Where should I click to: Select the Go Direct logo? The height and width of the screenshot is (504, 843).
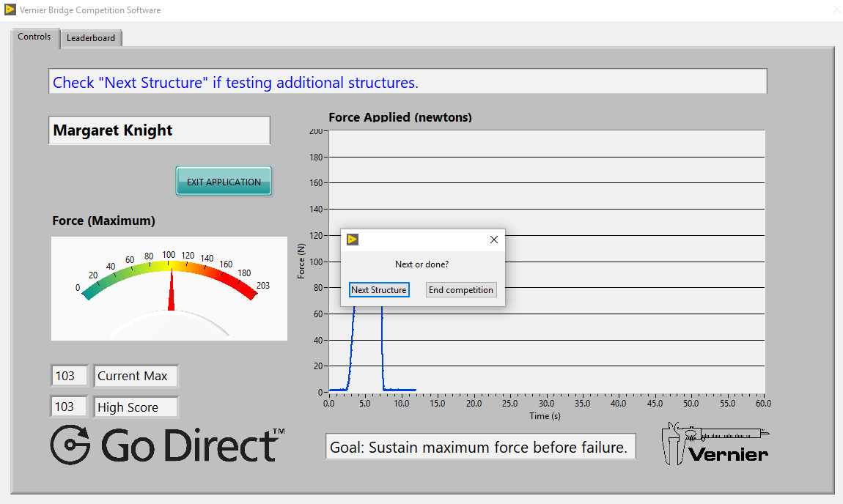(x=169, y=445)
